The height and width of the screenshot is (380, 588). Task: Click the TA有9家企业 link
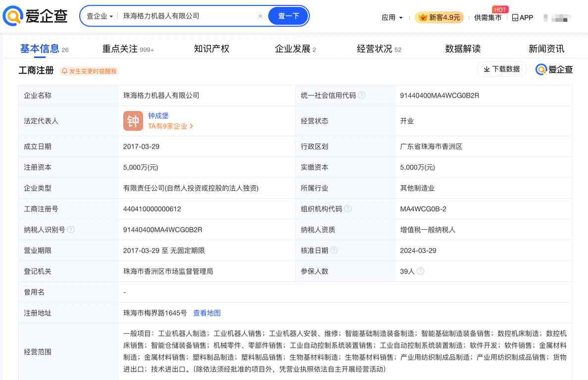pyautogui.click(x=170, y=126)
